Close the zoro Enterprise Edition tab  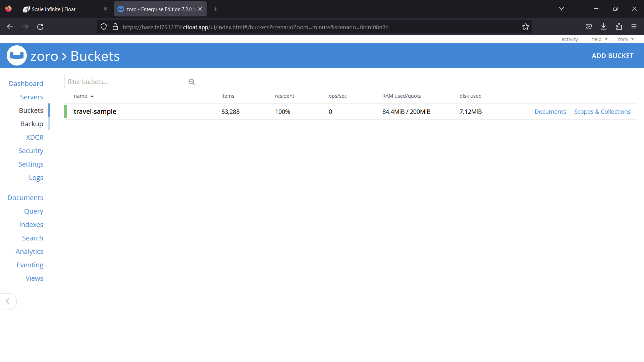click(x=200, y=9)
